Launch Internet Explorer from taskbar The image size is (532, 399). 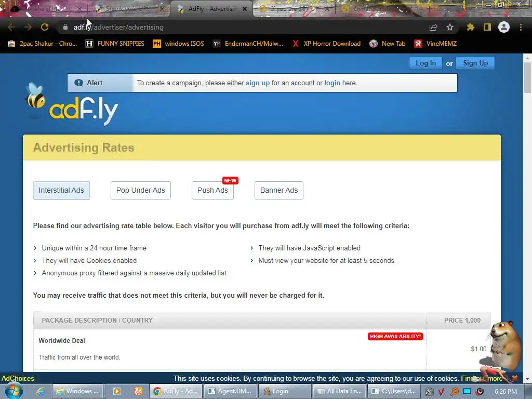[41, 391]
